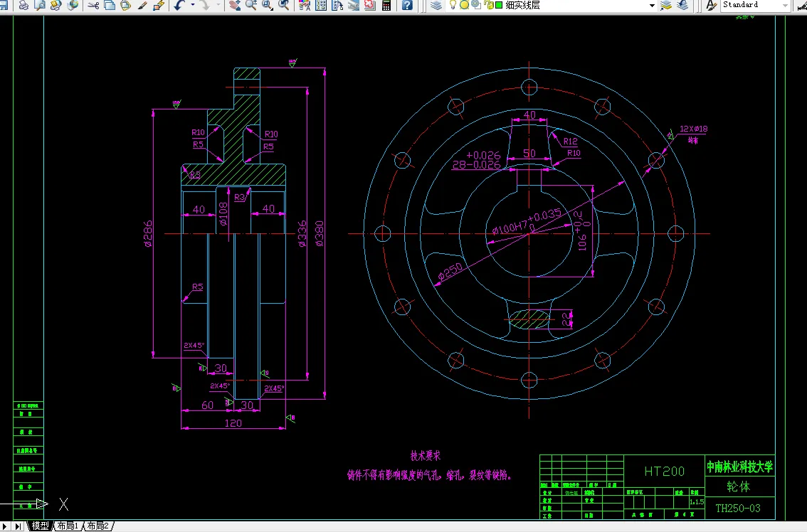The height and width of the screenshot is (532, 807).
Task: Click the 3D DWF globe icon
Action: click(x=73, y=5)
